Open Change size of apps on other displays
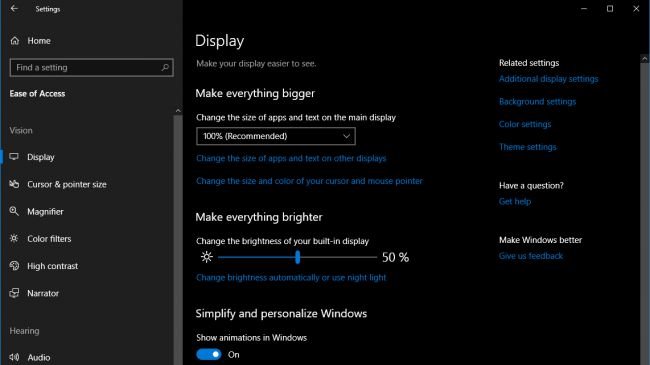Image resolution: width=650 pixels, height=365 pixels. pyautogui.click(x=291, y=158)
